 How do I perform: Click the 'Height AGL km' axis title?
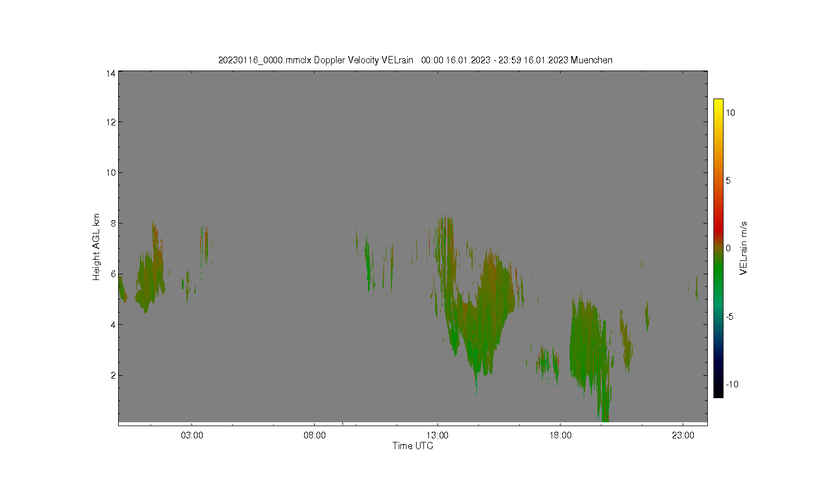(96, 247)
